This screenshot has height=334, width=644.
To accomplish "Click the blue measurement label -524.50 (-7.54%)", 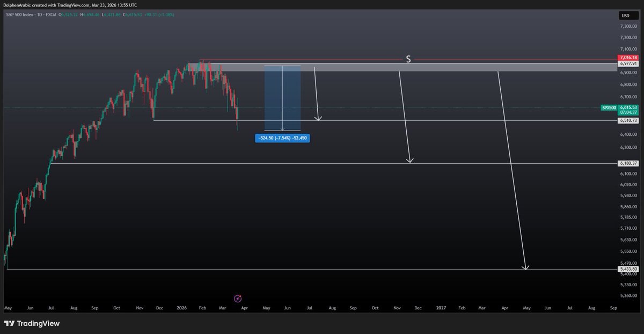I will [x=283, y=138].
